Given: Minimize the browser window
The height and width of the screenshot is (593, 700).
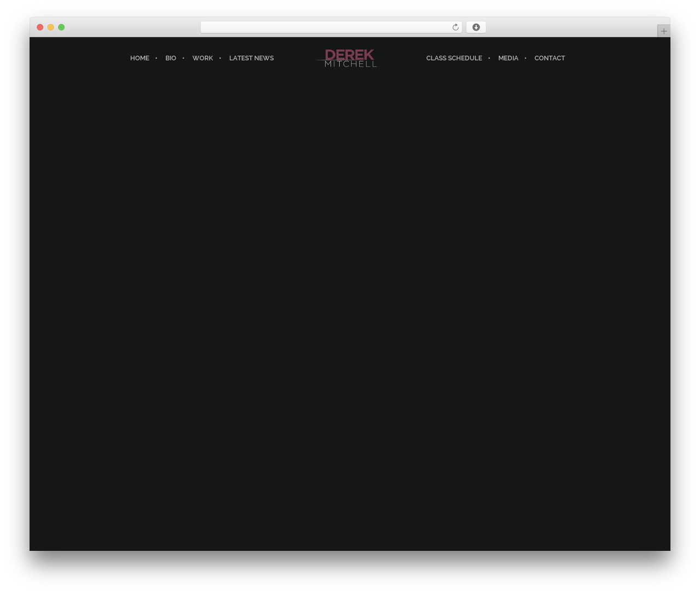Looking at the screenshot, I should 51,27.
